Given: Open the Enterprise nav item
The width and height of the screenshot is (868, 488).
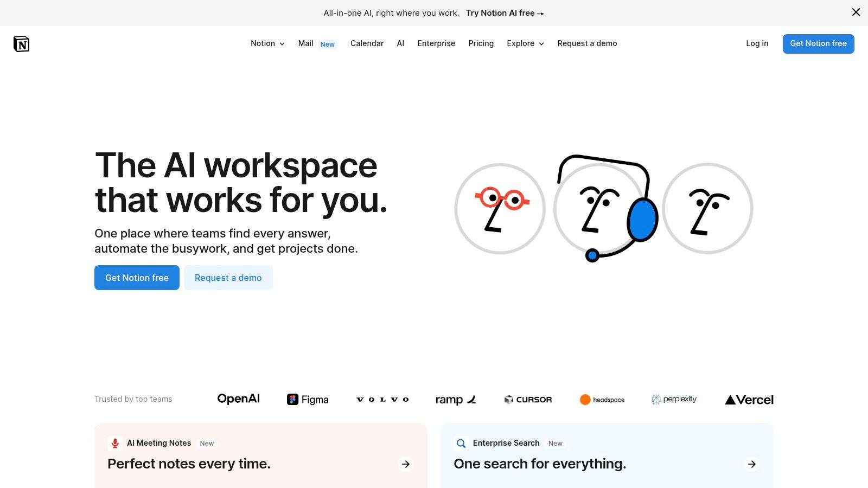Looking at the screenshot, I should 436,43.
